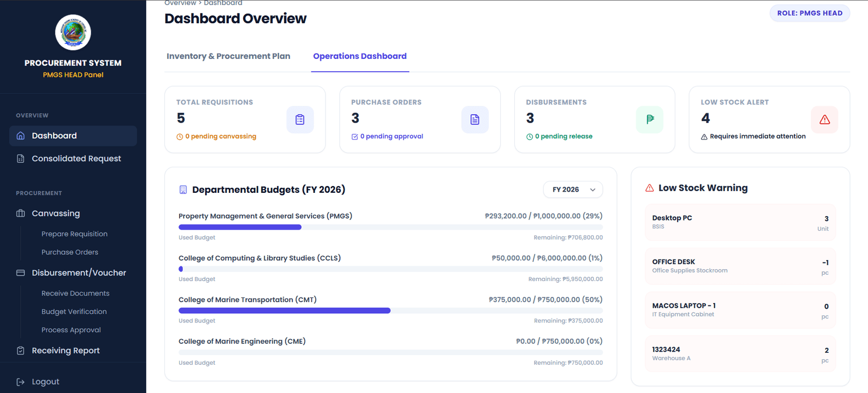
Task: Click the Logout arrow icon
Action: 21,382
